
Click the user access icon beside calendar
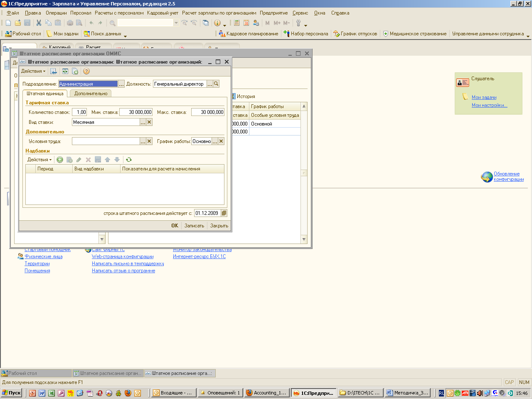coord(256,23)
